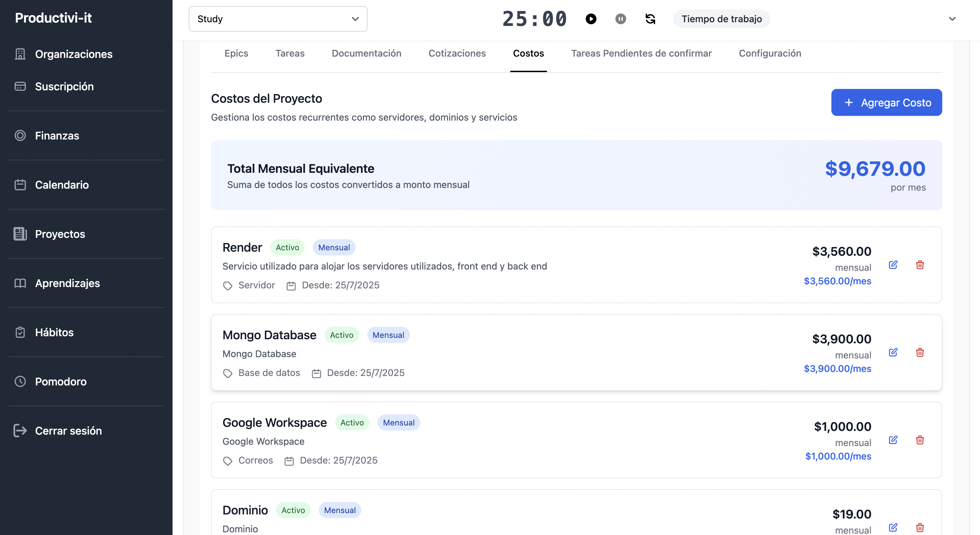Click the Activo badge on Render
The height and width of the screenshot is (535, 980).
pos(287,248)
